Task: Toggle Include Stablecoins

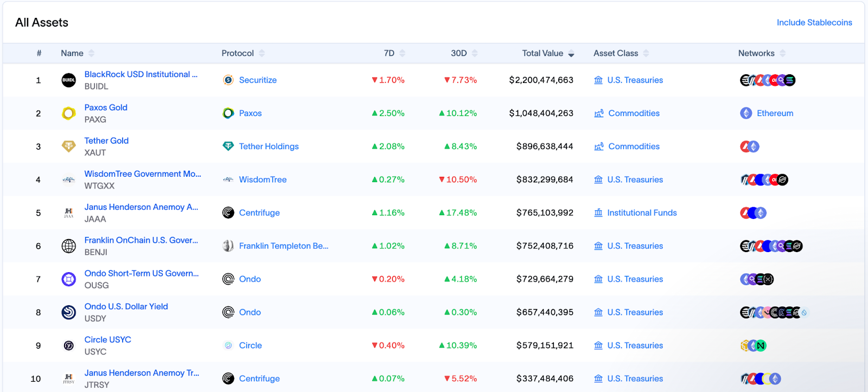Action: click(x=814, y=23)
